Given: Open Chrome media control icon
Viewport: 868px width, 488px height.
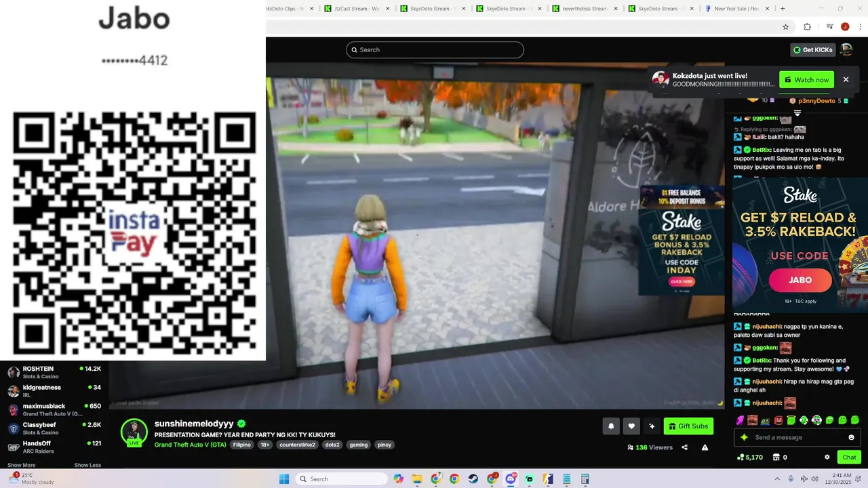Looking at the screenshot, I should [829, 27].
